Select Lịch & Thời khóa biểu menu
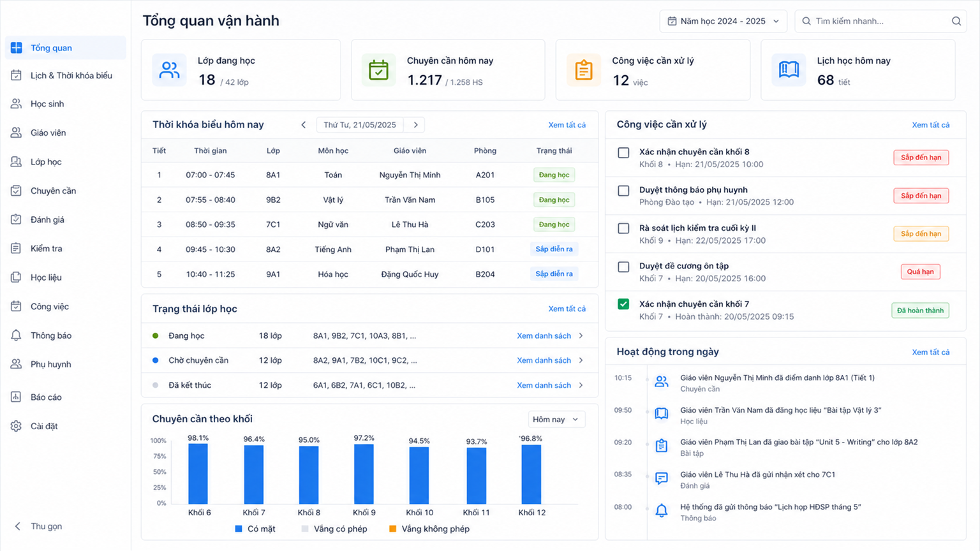 (x=65, y=75)
